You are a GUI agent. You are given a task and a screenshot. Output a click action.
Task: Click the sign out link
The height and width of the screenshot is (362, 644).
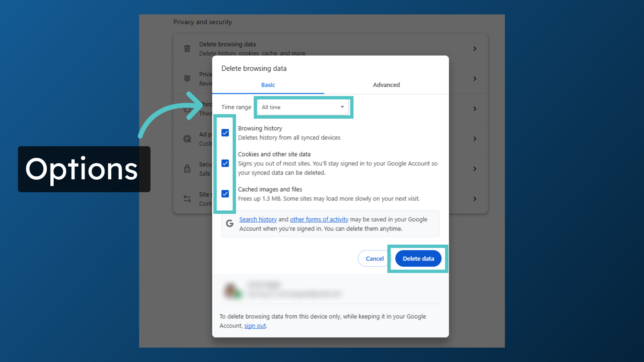pos(255,326)
